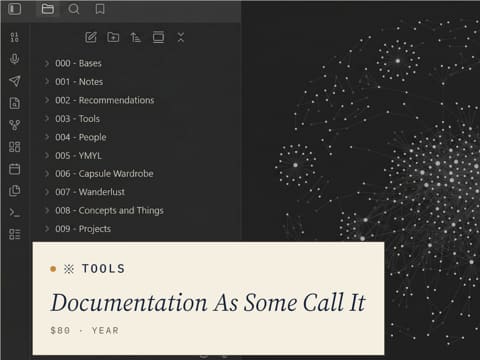480x360 pixels.
Task: Open the file explorer folder tab
Action: click(x=48, y=9)
